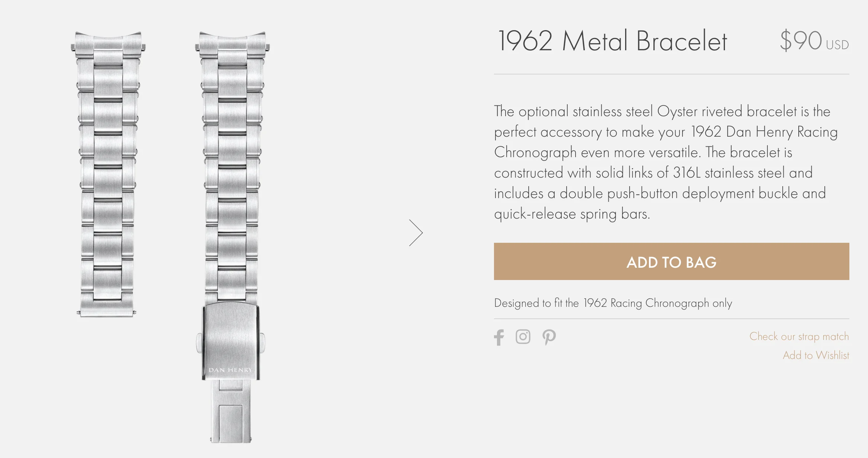Click the 1962 Metal Bracelet title

click(x=612, y=41)
